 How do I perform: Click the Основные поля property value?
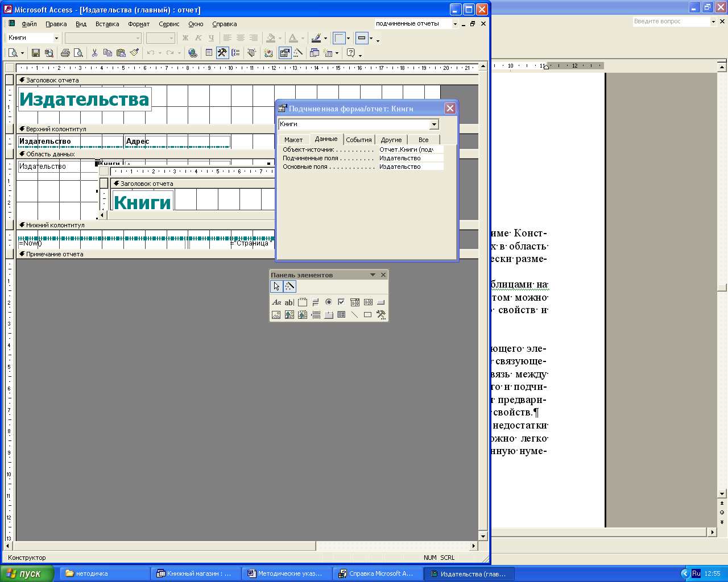tap(411, 167)
